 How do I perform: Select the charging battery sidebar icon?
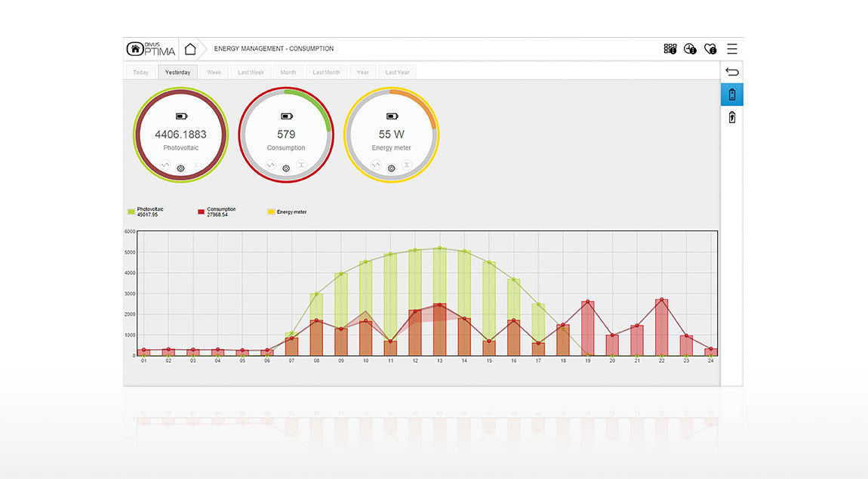(732, 117)
